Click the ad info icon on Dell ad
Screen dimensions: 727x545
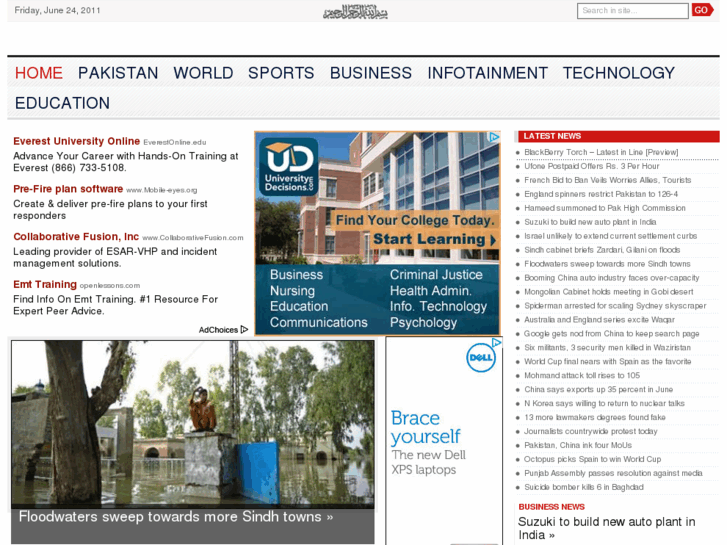(497, 342)
